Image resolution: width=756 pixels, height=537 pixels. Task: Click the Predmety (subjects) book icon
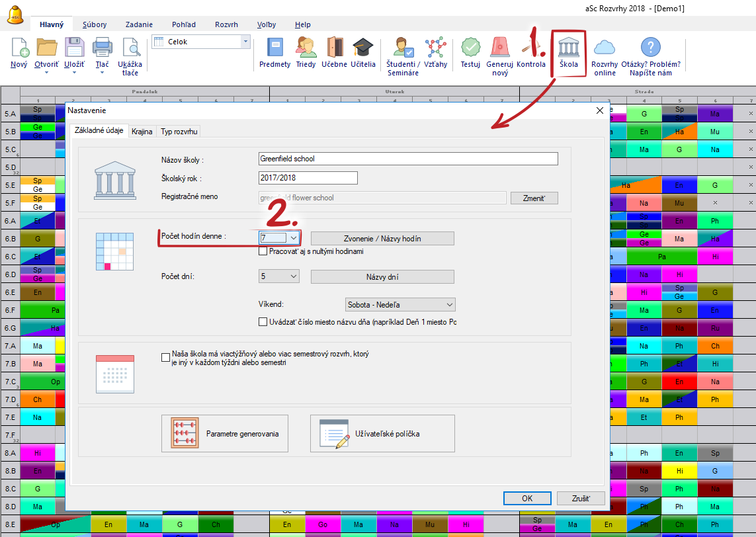(x=274, y=48)
